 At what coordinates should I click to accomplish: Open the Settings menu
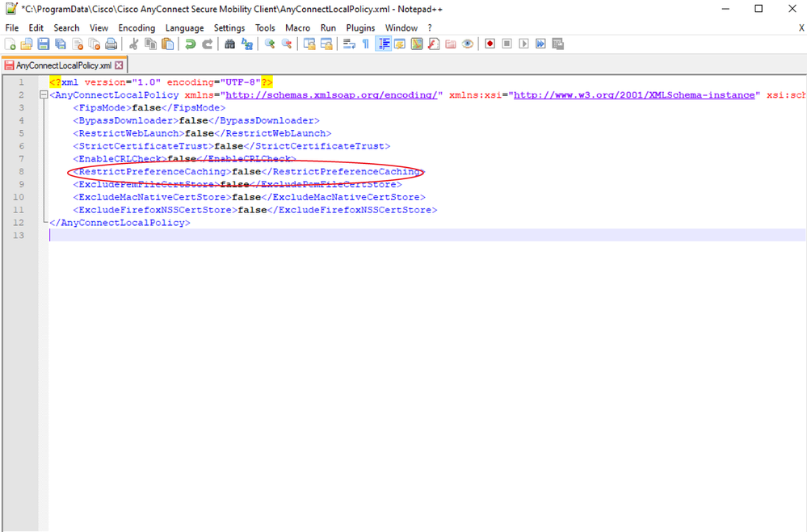229,27
